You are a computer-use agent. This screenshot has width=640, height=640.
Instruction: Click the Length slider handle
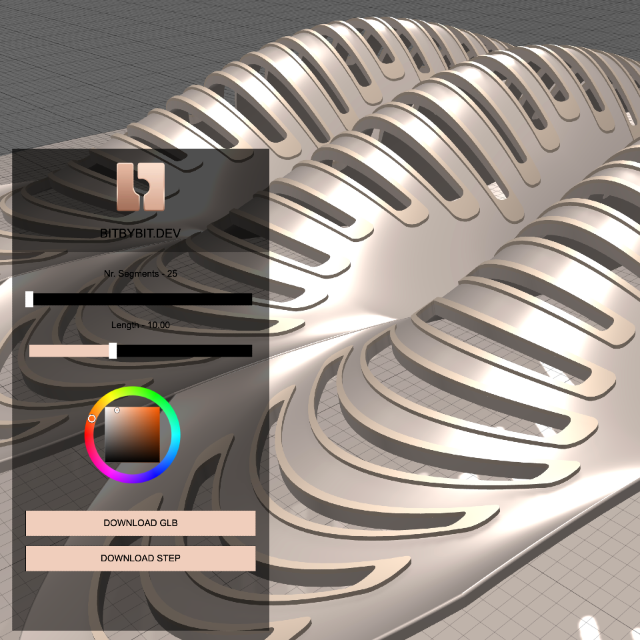click(113, 351)
